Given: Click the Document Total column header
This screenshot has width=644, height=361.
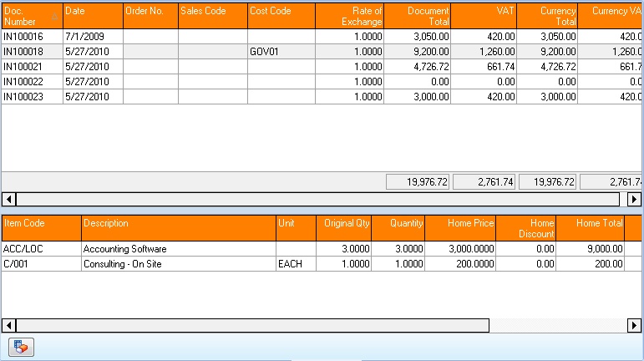Looking at the screenshot, I should coord(418,16).
